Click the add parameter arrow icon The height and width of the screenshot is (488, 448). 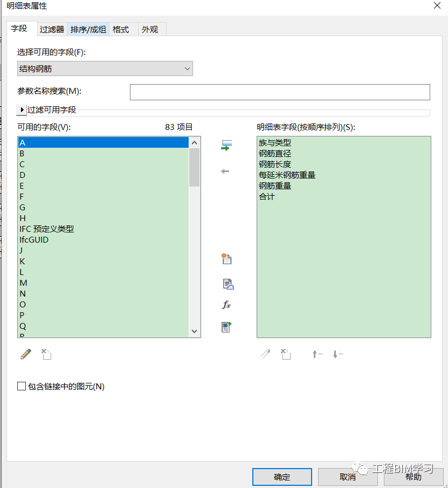click(226, 146)
